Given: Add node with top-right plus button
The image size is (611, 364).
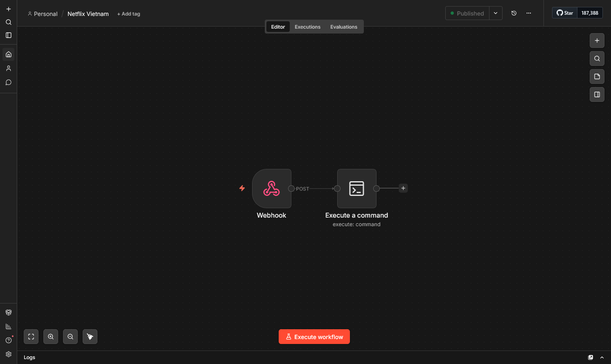Looking at the screenshot, I should (x=597, y=40).
